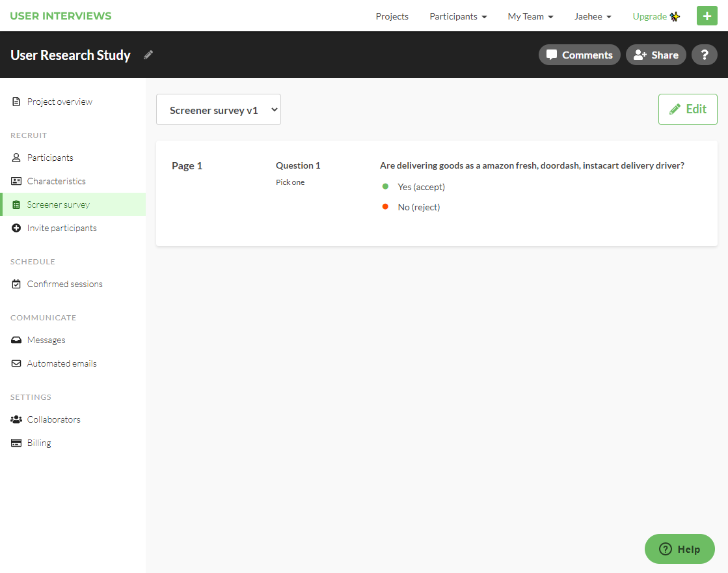Click the Project overview document icon
This screenshot has width=728, height=573.
pos(16,102)
